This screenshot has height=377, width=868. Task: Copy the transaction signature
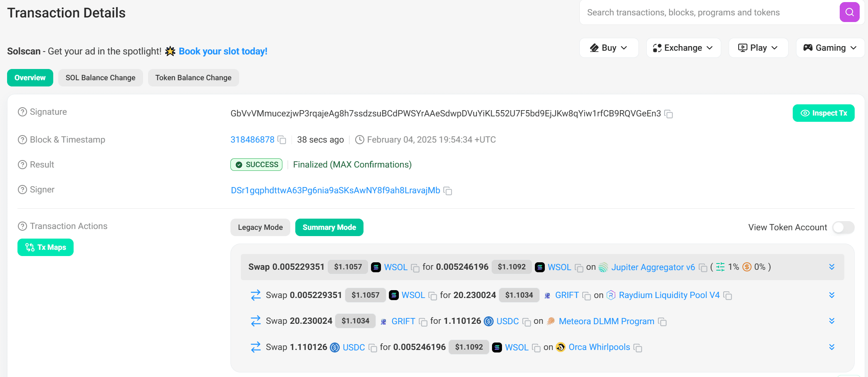[x=668, y=114]
